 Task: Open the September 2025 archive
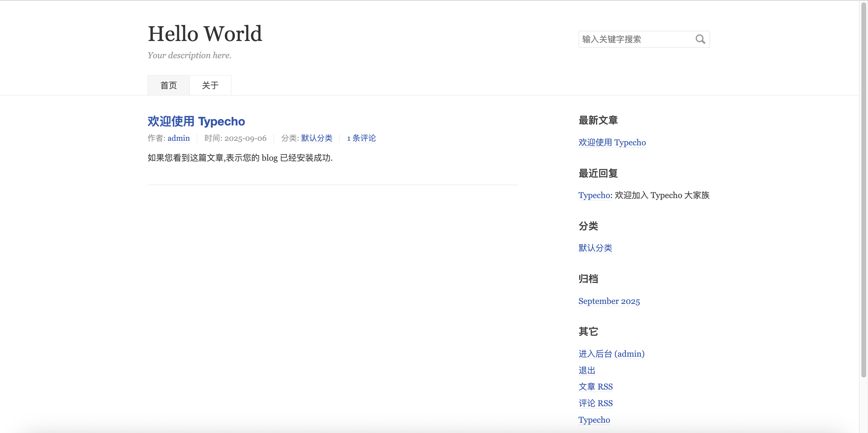coord(608,301)
